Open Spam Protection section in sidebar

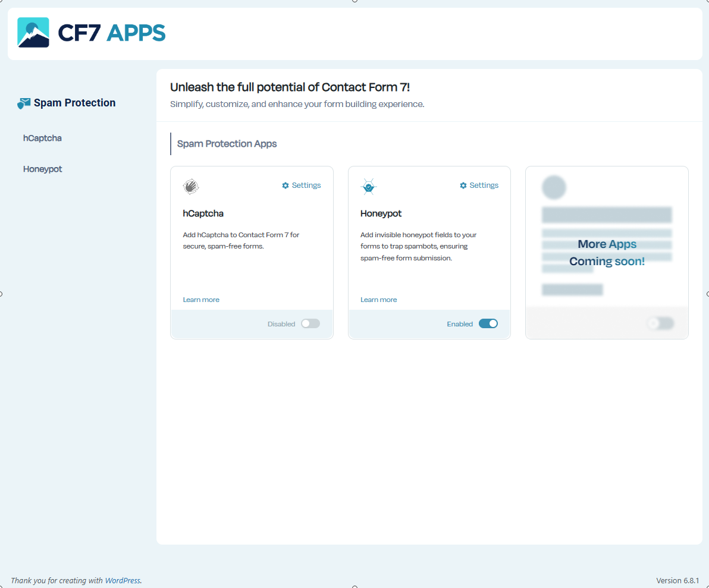74,103
